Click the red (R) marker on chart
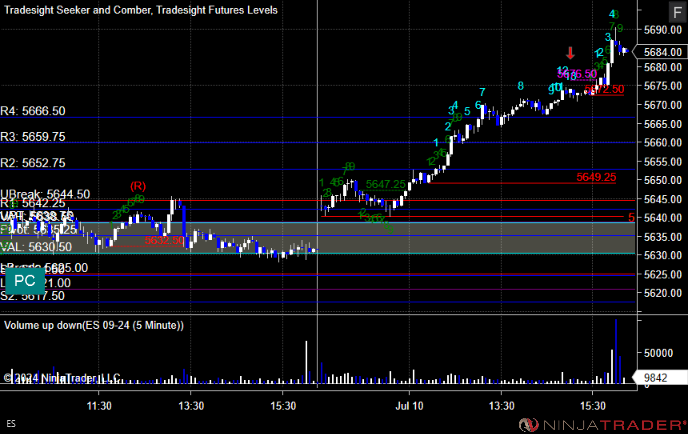The width and height of the screenshot is (688, 434). 138,186
